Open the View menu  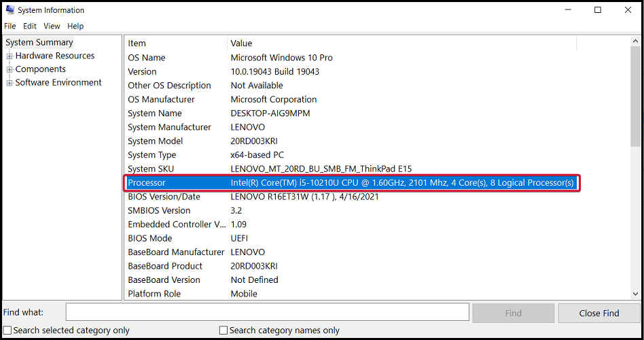[x=52, y=26]
